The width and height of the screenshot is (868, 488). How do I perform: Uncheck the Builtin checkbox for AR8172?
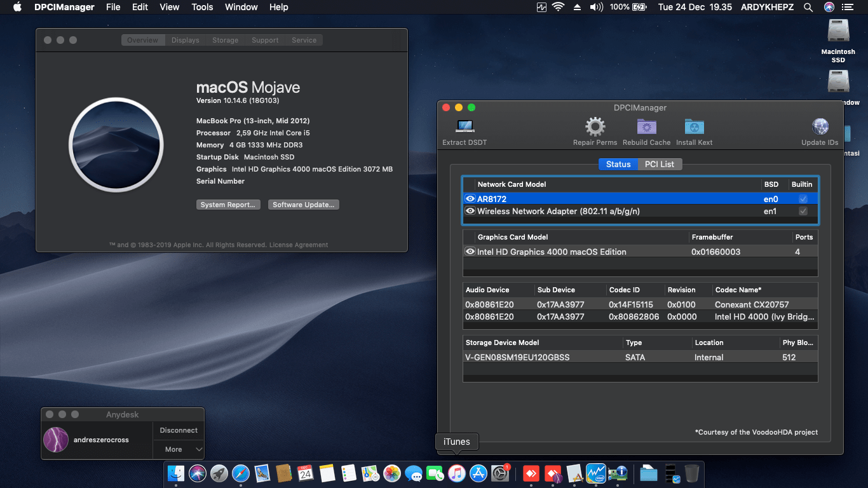tap(803, 199)
